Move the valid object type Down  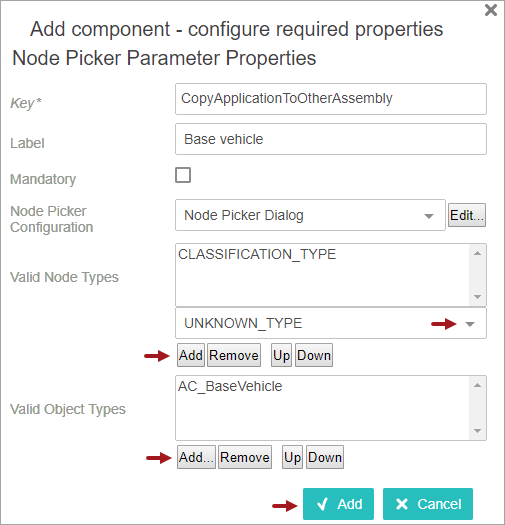(x=325, y=457)
